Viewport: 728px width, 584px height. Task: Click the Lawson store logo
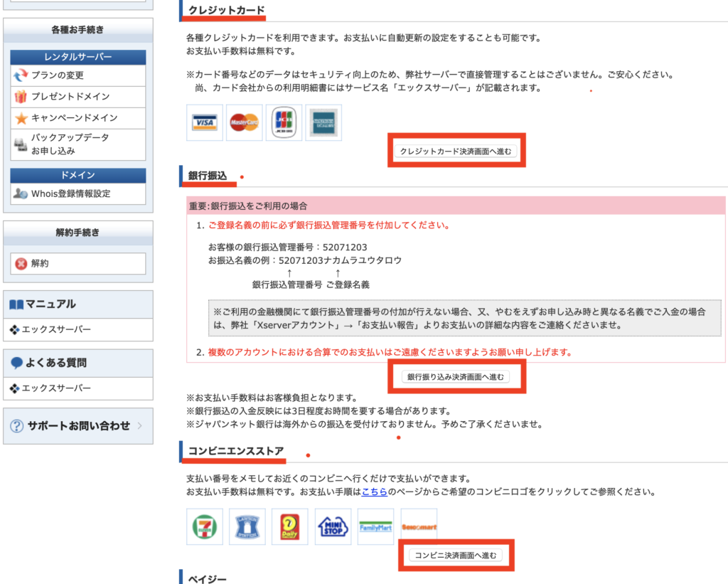[247, 526]
